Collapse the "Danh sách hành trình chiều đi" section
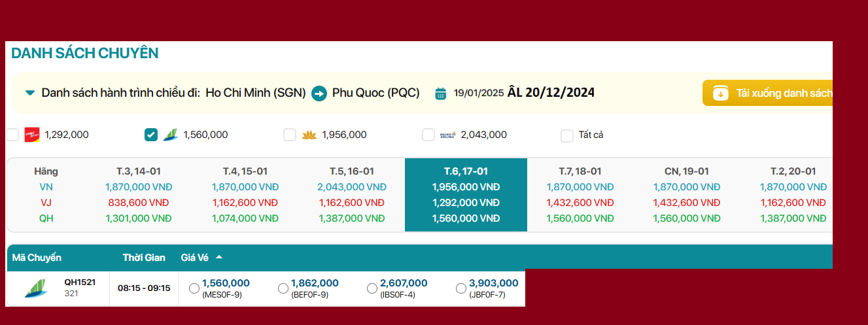 coord(29,93)
